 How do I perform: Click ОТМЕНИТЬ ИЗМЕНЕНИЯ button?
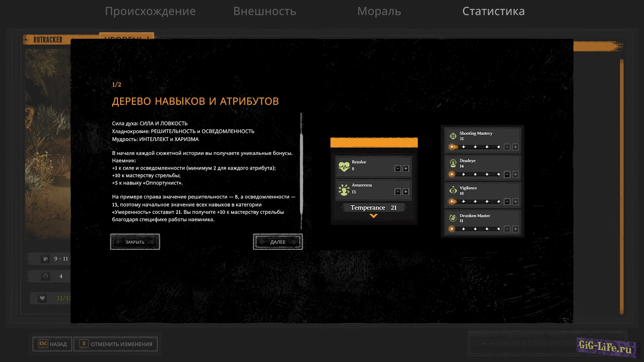(116, 344)
